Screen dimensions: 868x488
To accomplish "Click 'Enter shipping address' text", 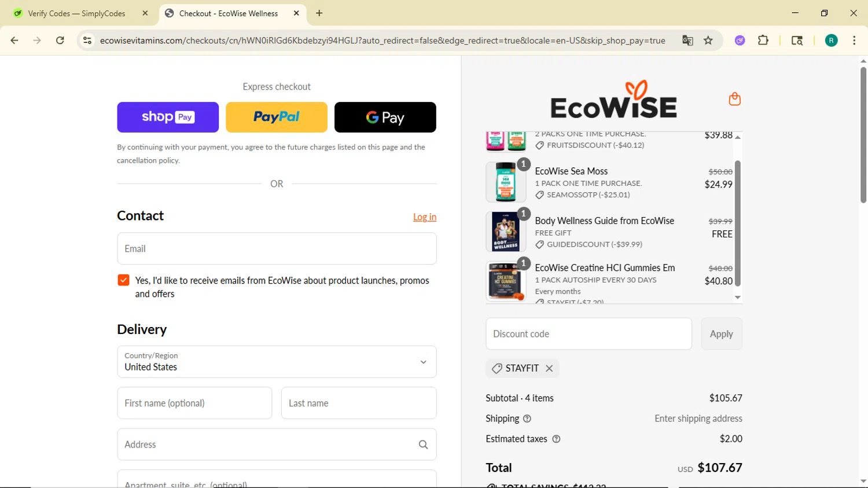I will click(698, 419).
